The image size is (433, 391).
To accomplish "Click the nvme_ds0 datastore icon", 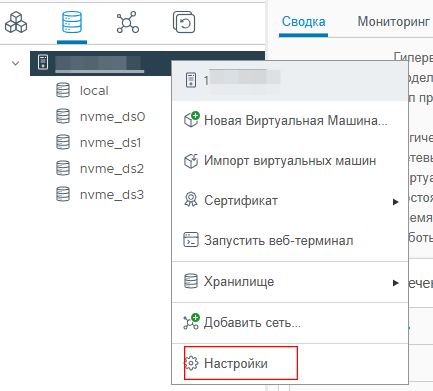I will tap(63, 116).
